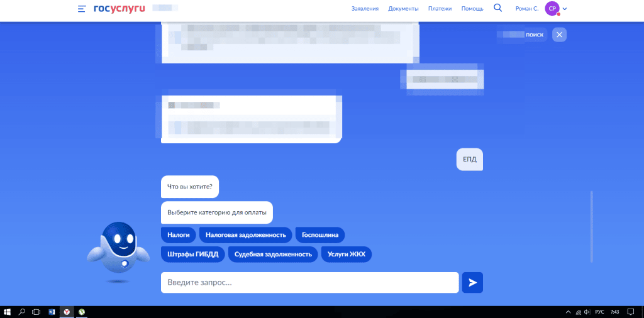
Task: Click the Госуслуги logo
Action: click(x=119, y=9)
